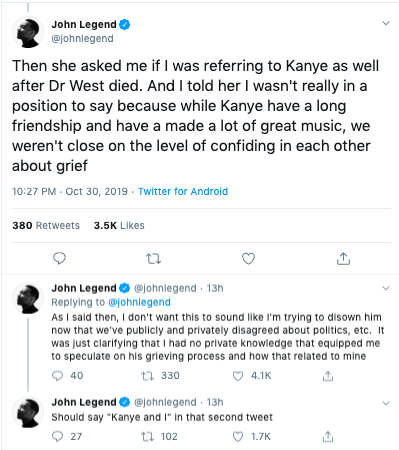Reply to the tweet with 40 comments
Screen dimensions: 399x450
(57, 376)
